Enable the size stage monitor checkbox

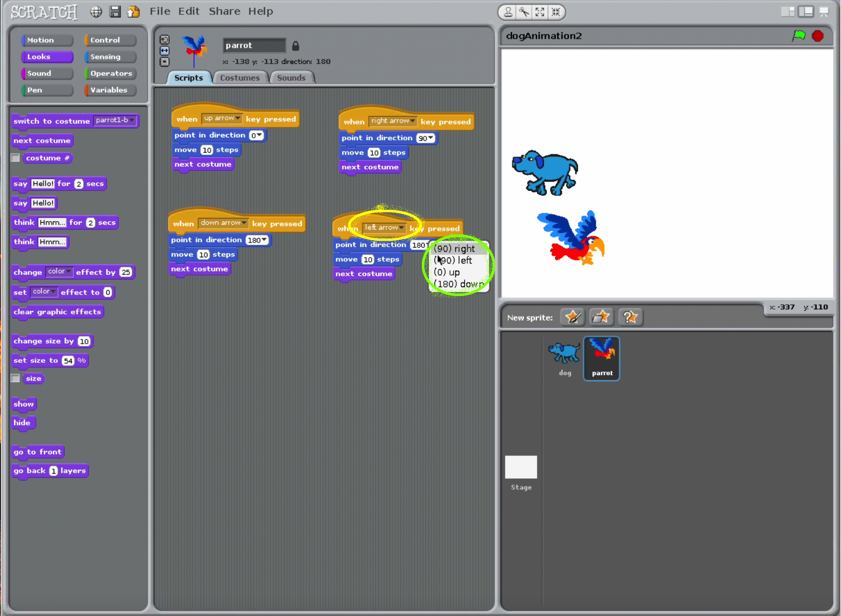point(15,378)
